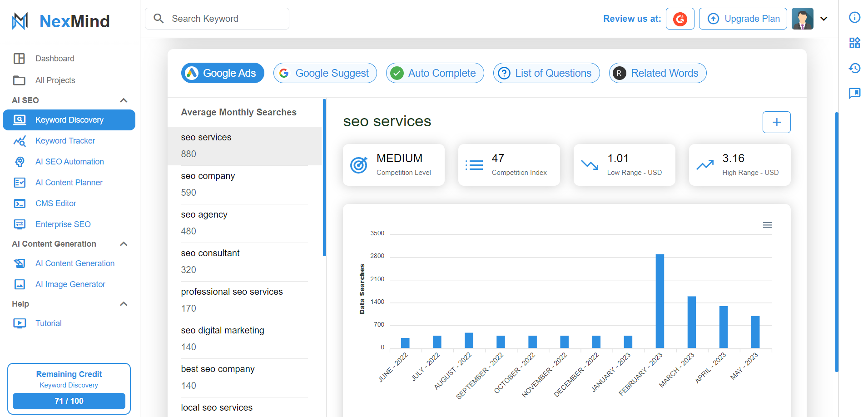Open the Keyword Tracker menu item

click(x=69, y=141)
